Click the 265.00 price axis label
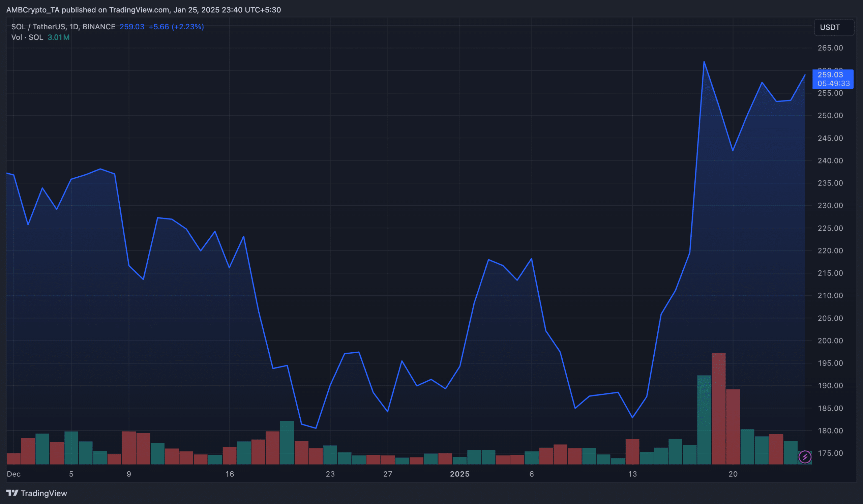863x504 pixels. [x=830, y=48]
